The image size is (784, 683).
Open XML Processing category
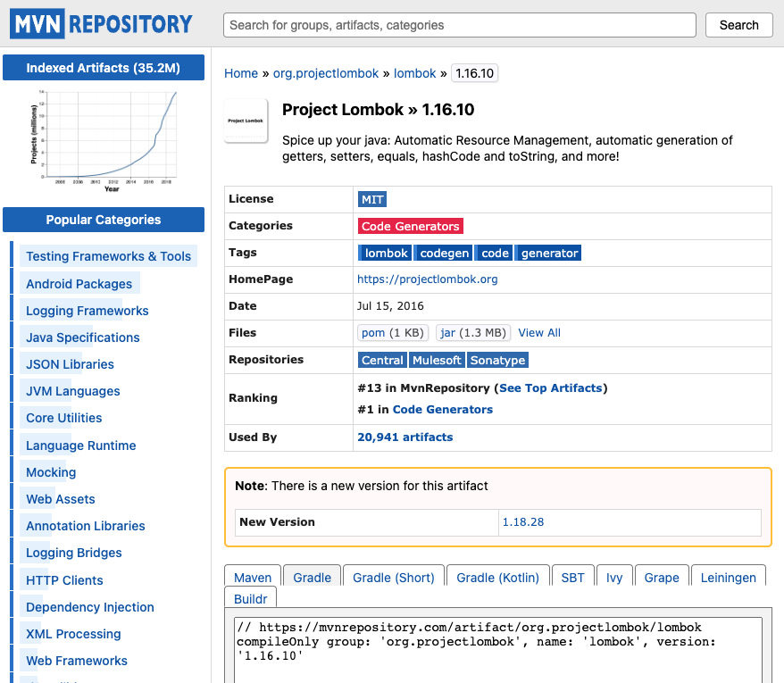[x=73, y=634]
